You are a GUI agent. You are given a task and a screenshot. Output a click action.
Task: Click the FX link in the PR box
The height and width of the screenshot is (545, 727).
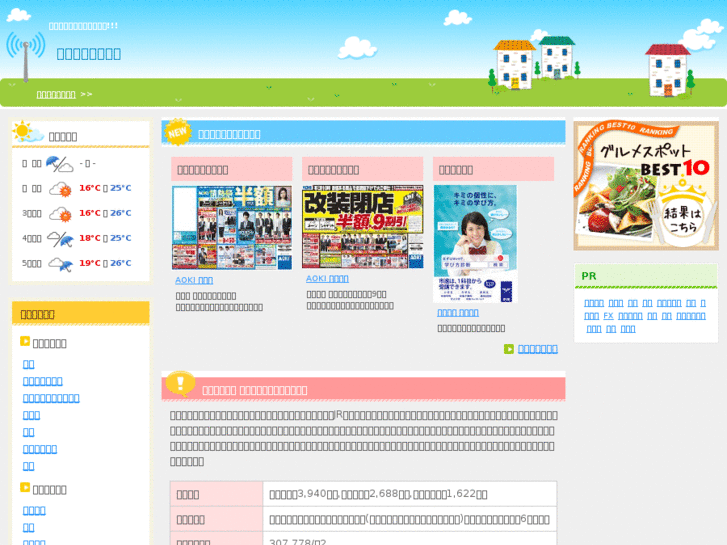[x=608, y=316]
